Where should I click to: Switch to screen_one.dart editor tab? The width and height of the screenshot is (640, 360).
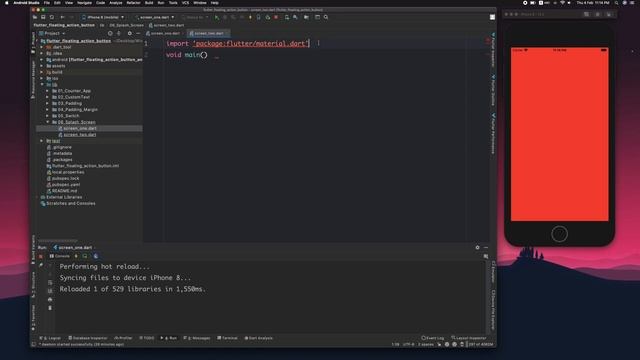164,33
